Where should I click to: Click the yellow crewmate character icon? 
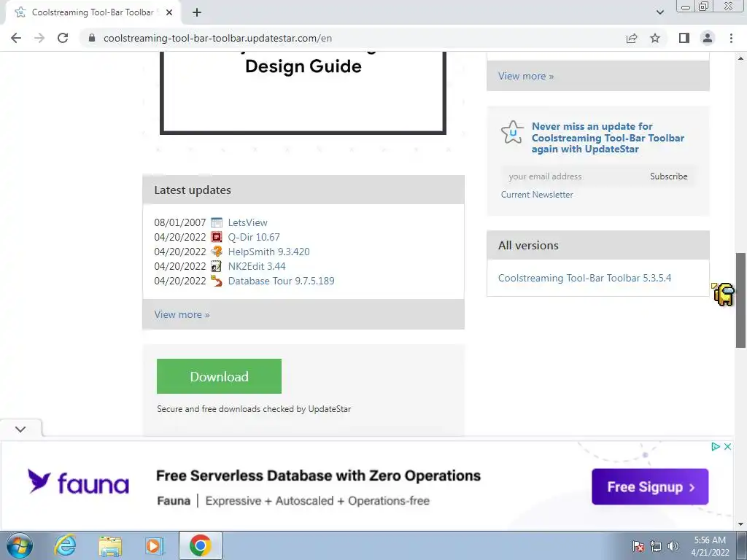tap(724, 294)
